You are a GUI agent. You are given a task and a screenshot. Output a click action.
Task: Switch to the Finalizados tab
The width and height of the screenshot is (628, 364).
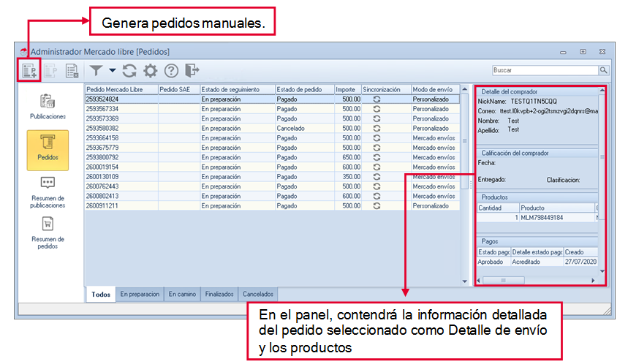(x=219, y=294)
